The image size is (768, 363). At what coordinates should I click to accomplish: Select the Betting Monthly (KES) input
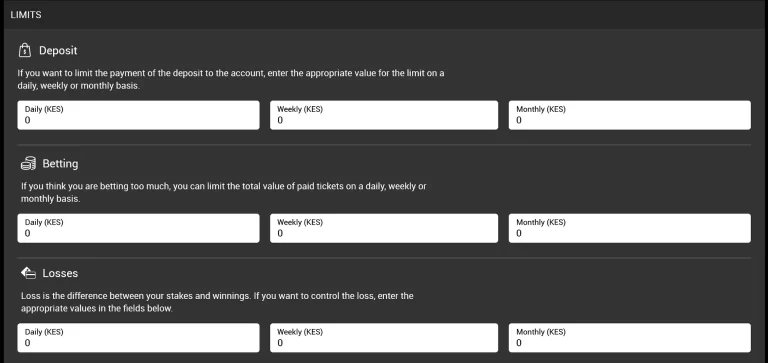629,228
